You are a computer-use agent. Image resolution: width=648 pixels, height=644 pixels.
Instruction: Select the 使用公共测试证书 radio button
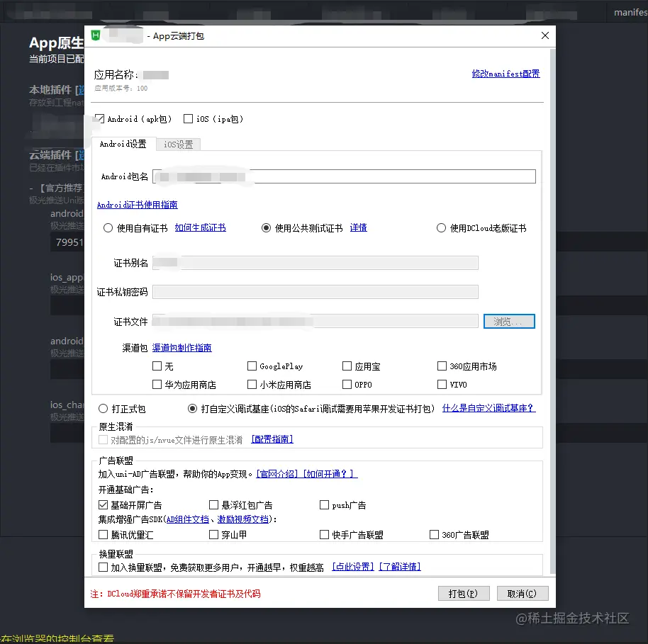(266, 228)
